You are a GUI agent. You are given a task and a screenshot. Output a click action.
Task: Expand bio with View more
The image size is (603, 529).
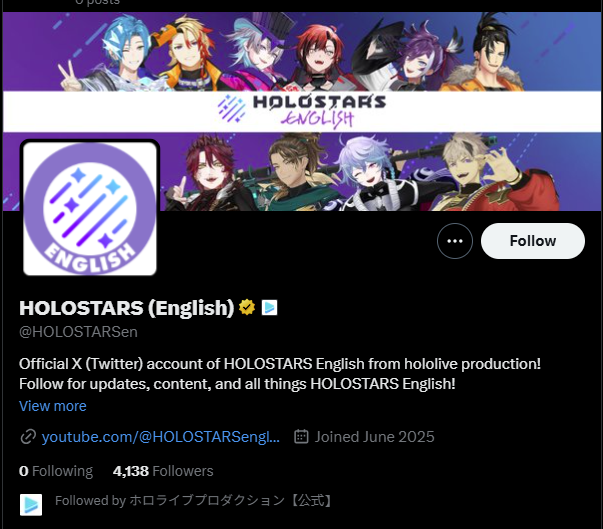click(x=53, y=406)
